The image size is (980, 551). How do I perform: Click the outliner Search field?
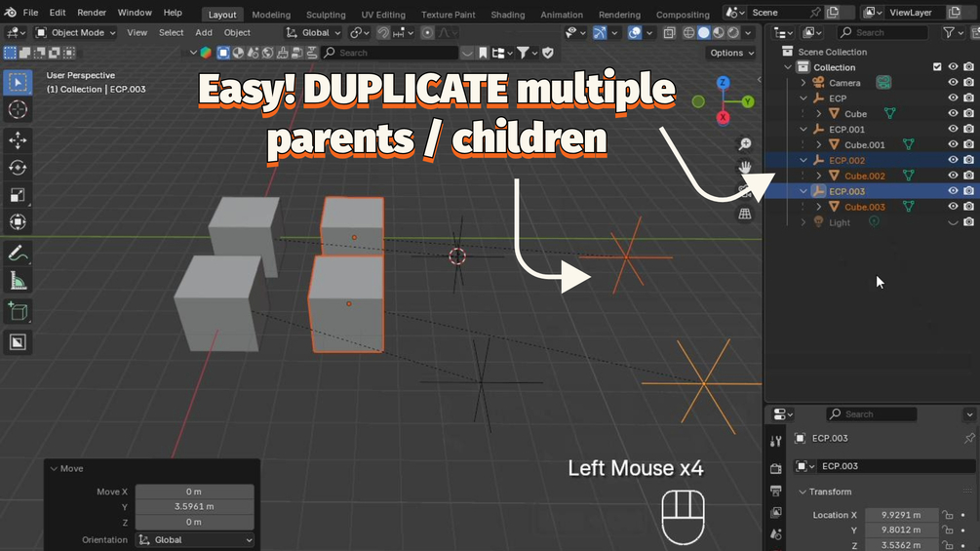point(882,32)
